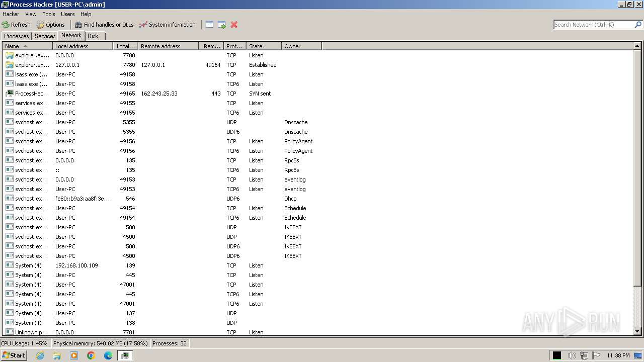Open the media player taskbar icon
The width and height of the screenshot is (644, 362).
(74, 355)
